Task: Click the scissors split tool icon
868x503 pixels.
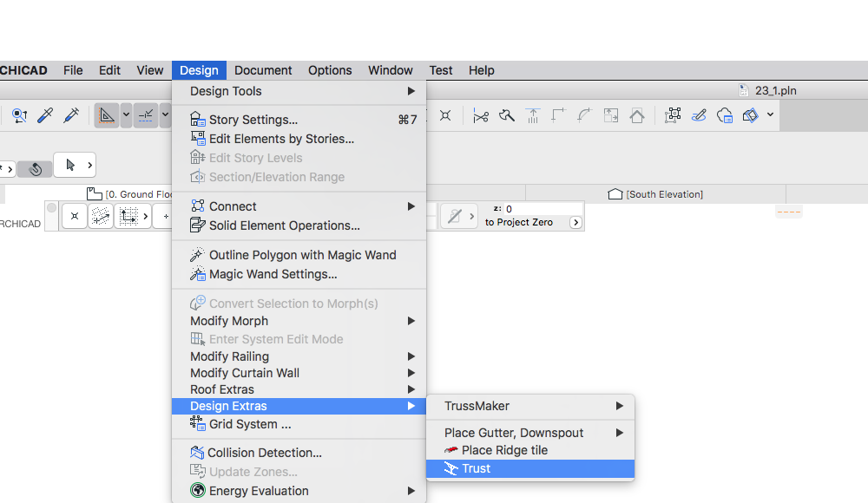Action: [480, 115]
